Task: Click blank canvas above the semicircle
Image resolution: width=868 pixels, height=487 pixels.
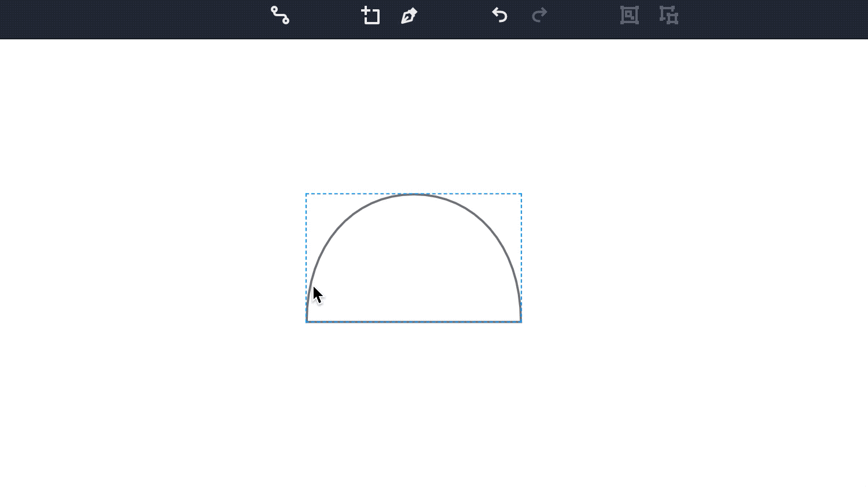Action: 414,116
